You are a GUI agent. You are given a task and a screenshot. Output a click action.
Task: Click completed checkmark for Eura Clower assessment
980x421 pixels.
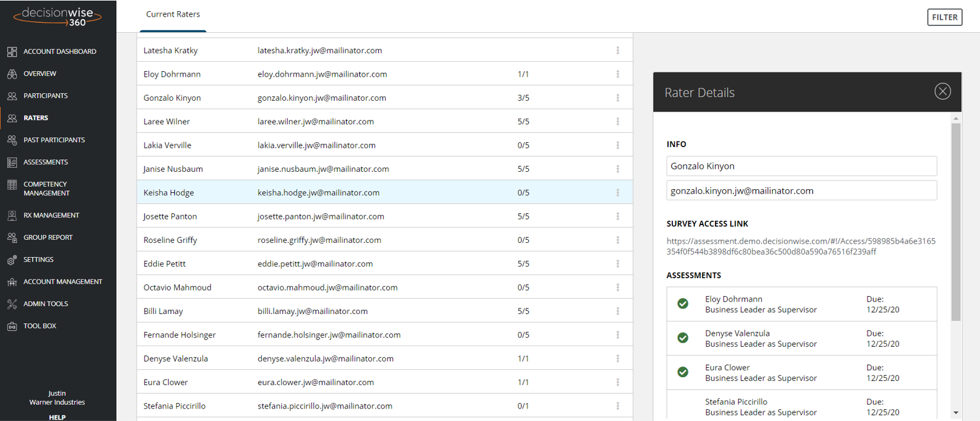pos(683,372)
